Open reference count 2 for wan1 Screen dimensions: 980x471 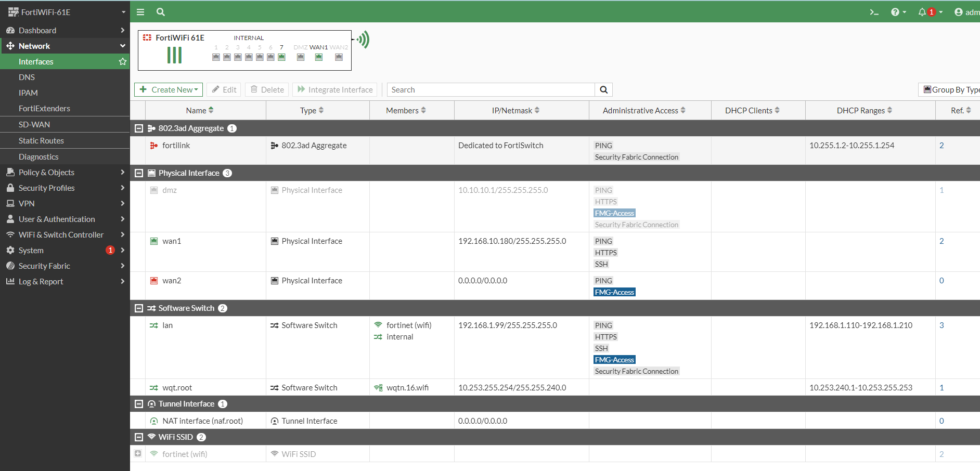click(x=942, y=241)
